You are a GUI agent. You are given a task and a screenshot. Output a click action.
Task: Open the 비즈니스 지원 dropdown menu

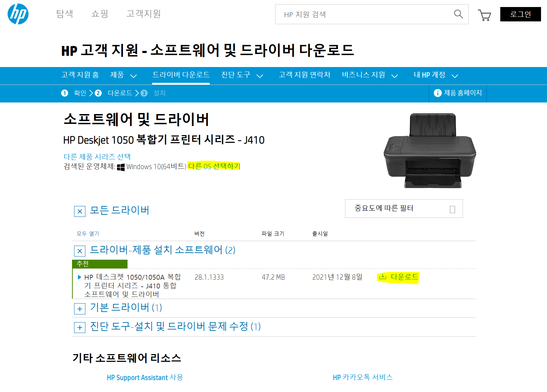(x=370, y=75)
